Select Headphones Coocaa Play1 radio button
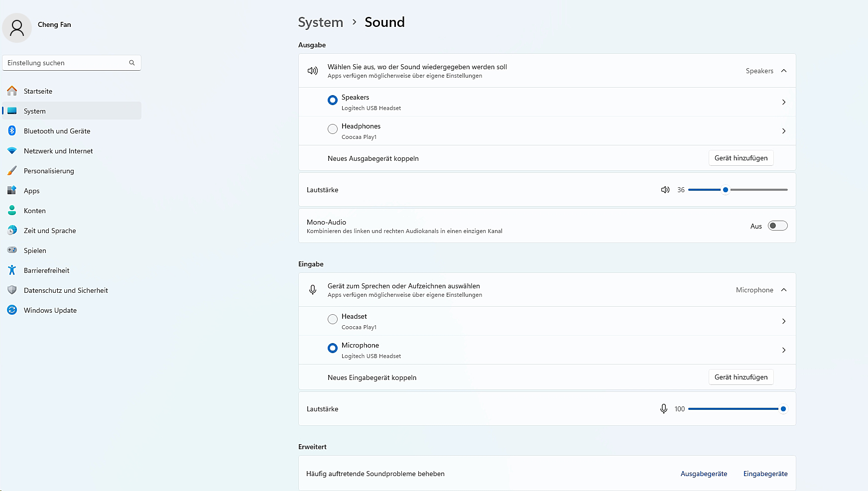The height and width of the screenshot is (491, 868). coord(333,129)
